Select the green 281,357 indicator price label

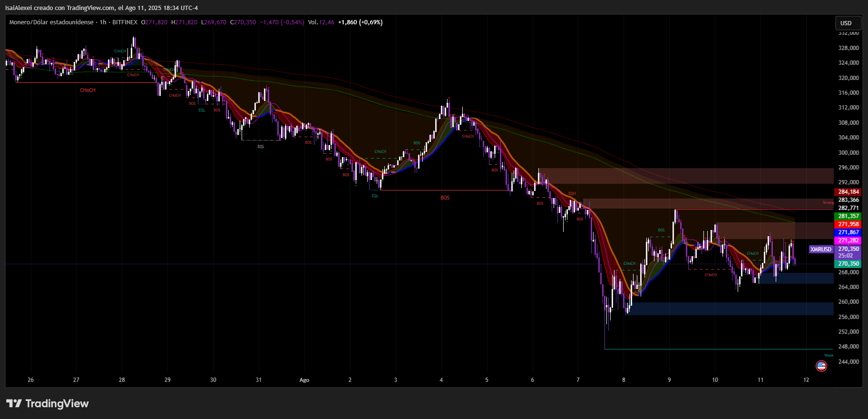[848, 216]
